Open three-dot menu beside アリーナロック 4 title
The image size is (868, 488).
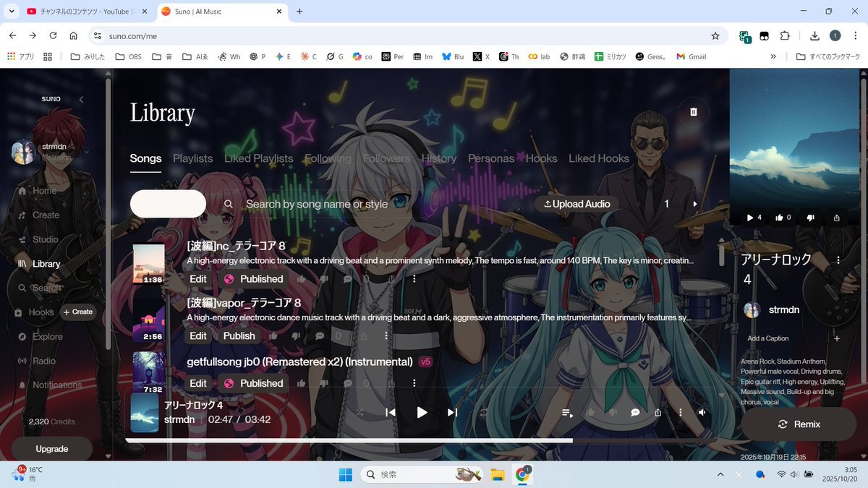click(x=838, y=260)
